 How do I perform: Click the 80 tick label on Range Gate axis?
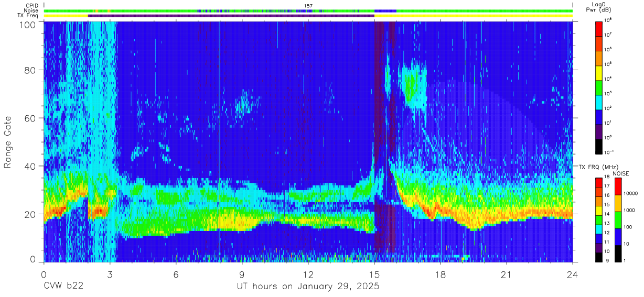[31, 70]
